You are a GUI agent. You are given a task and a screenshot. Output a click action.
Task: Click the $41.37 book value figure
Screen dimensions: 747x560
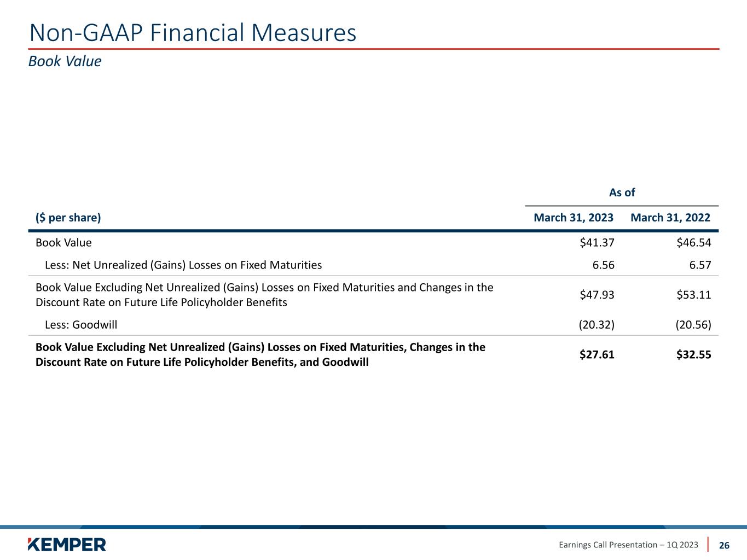click(x=597, y=242)
